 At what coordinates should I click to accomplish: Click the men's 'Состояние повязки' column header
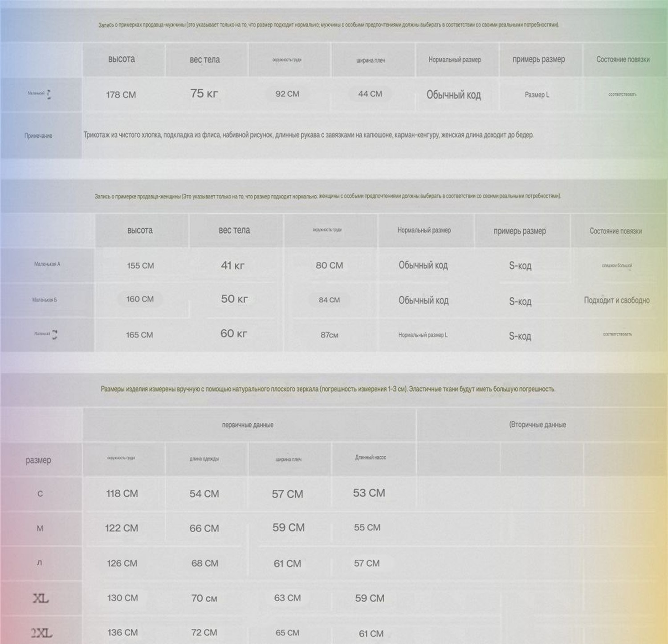click(623, 60)
